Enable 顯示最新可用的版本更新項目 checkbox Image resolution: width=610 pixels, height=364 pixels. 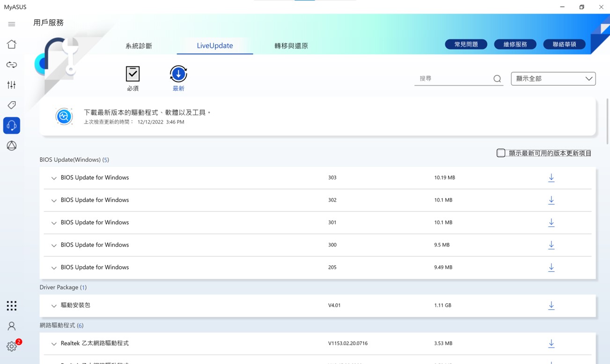tap(501, 153)
